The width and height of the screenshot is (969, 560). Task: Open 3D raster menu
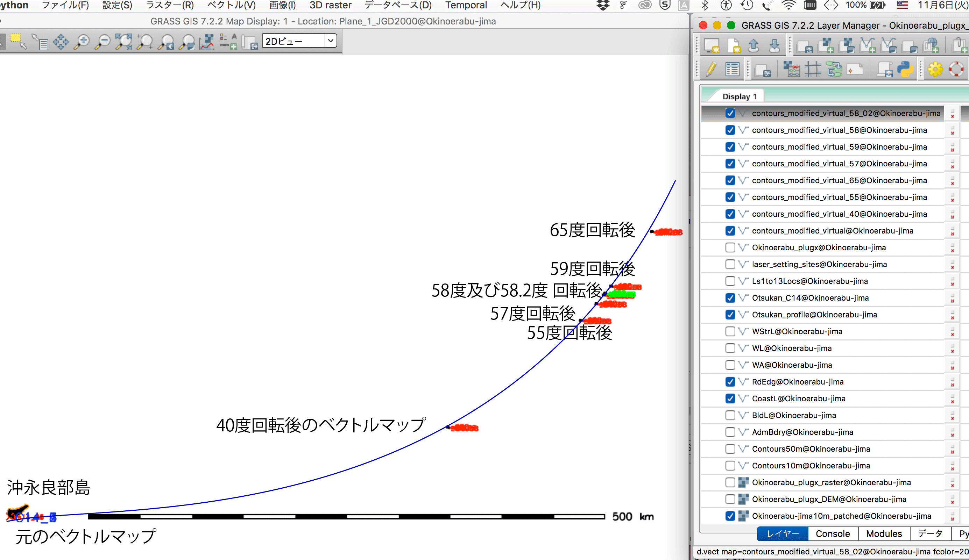(x=330, y=5)
